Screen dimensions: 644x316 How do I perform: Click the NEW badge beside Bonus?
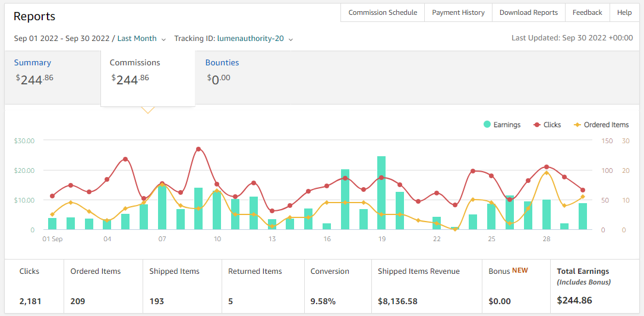[520, 270]
